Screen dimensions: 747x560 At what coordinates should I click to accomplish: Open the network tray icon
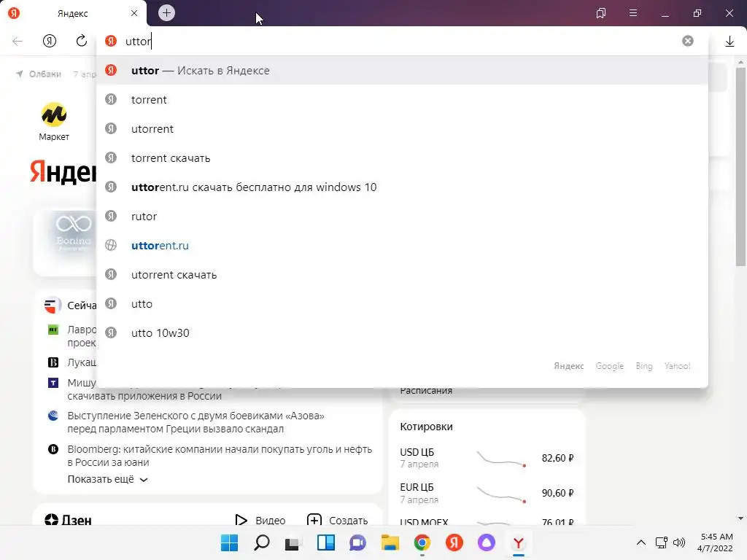pos(661,542)
